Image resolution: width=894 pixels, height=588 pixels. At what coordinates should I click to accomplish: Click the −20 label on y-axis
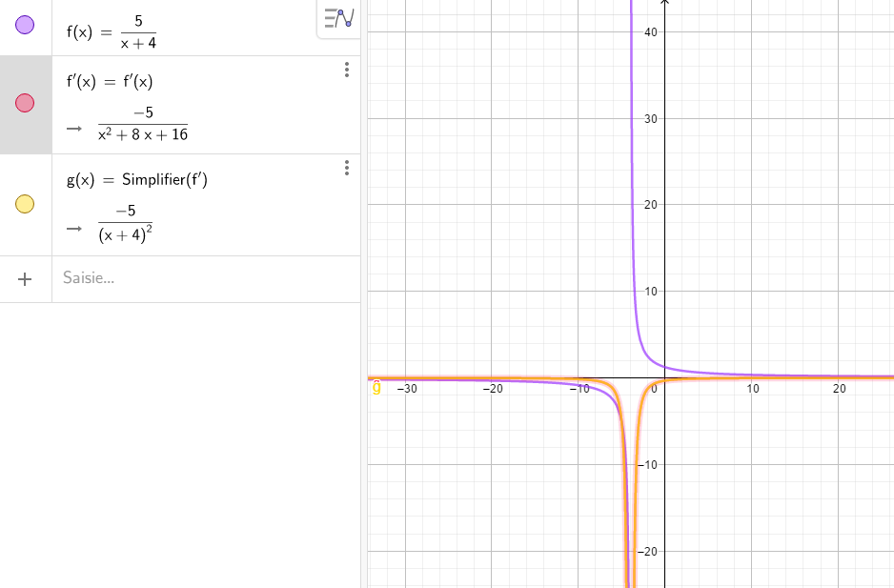(x=647, y=552)
